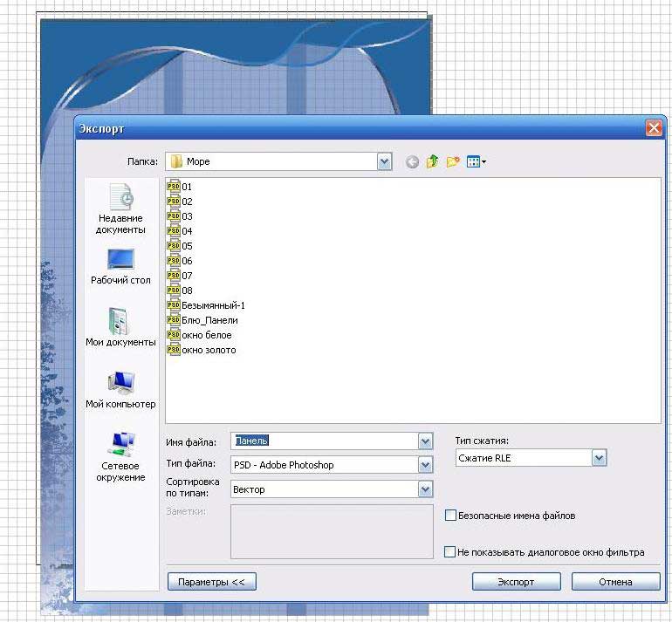672x622 pixels.
Task: Expand the Папка folder dropdown
Action: coord(384,162)
